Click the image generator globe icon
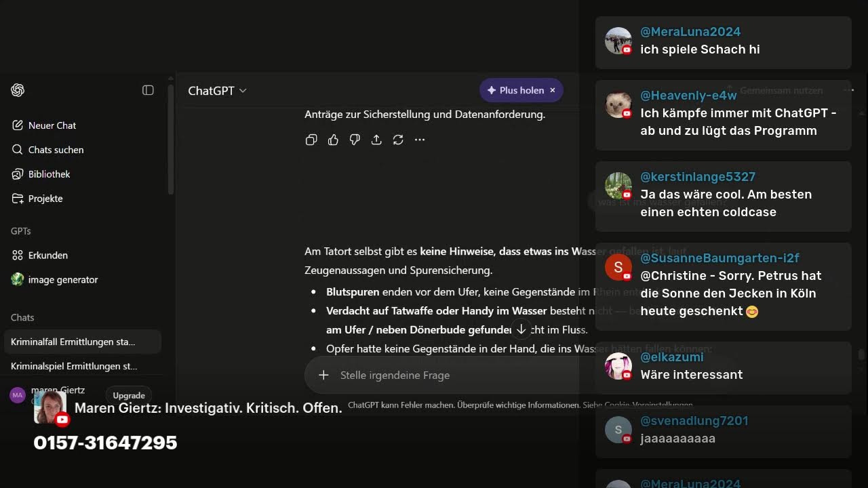This screenshot has height=488, width=868. [18, 279]
